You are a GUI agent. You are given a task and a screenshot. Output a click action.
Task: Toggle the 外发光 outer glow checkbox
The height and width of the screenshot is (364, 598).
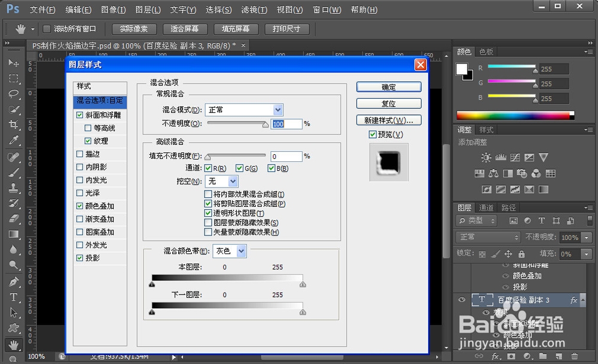[80, 244]
